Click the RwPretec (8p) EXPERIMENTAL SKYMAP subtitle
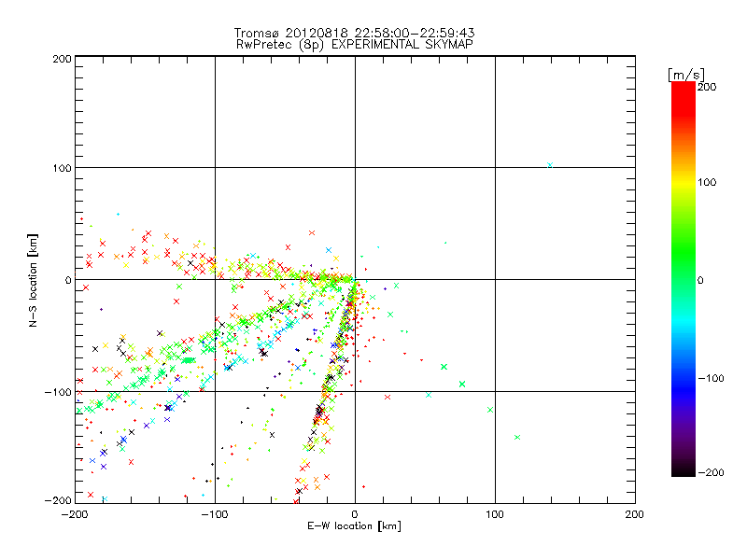This screenshot has width=747, height=560. [354, 43]
